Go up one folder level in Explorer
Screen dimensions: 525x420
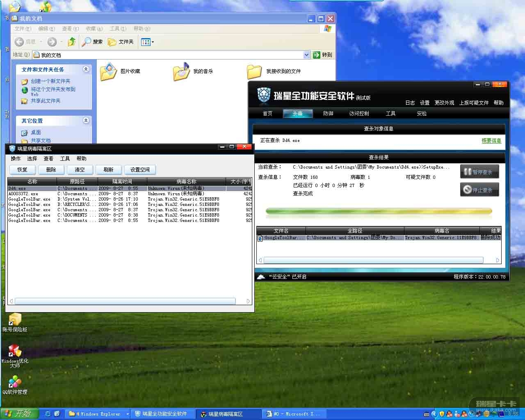(x=72, y=41)
